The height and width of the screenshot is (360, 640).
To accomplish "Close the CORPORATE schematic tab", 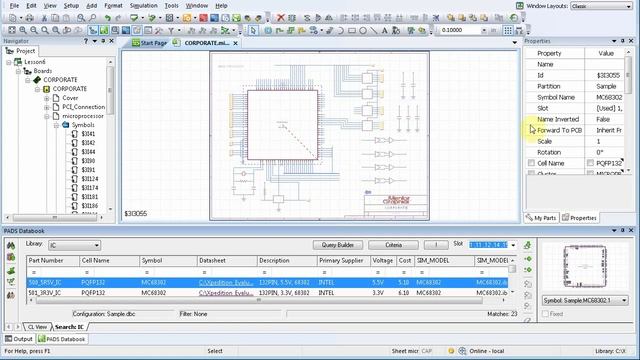I will pyautogui.click(x=236, y=43).
